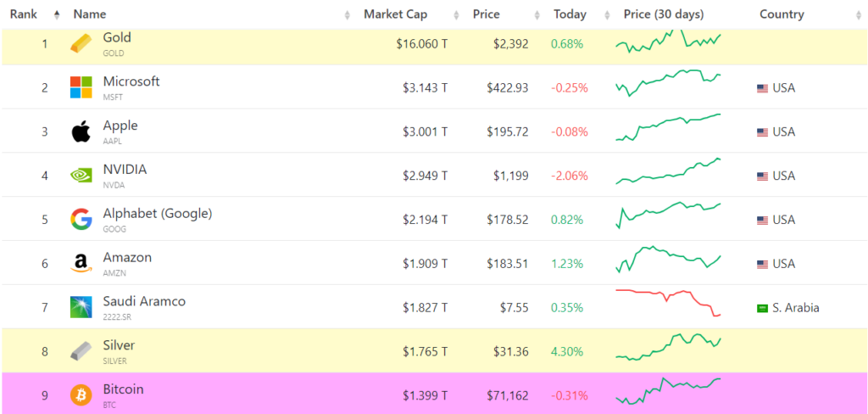The height and width of the screenshot is (414, 868).
Task: Click Apple's 30-day price chart
Action: pos(668,127)
